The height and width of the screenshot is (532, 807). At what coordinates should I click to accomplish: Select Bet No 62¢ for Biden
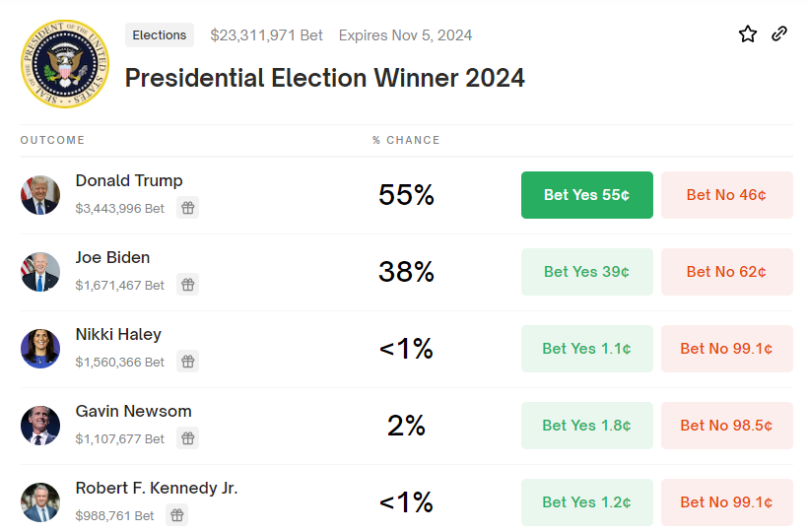726,272
